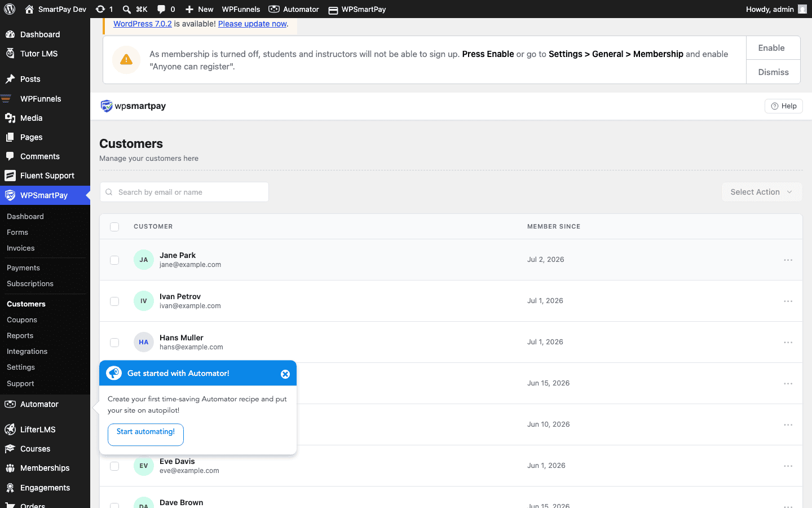
Task: Open the Reports submenu item
Action: pyautogui.click(x=20, y=335)
